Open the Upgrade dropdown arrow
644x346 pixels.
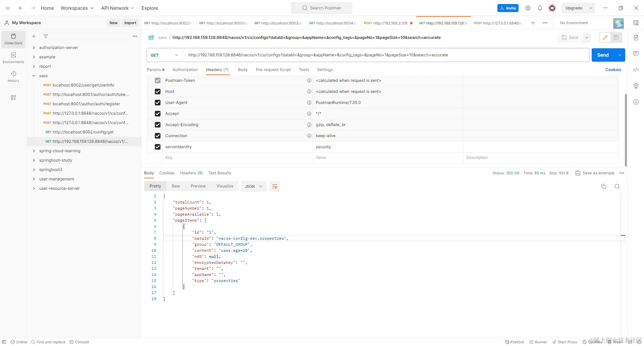pos(591,8)
